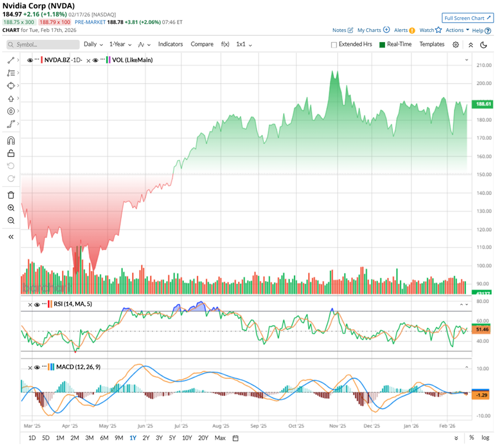This screenshot has width=499, height=448.
Task: Zoom out with the magnifier minus icon
Action: click(x=11, y=220)
